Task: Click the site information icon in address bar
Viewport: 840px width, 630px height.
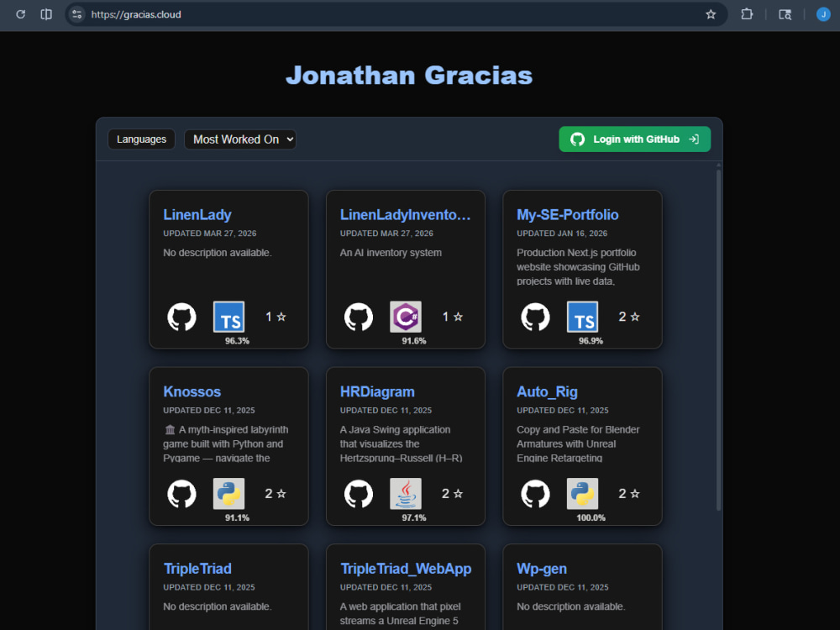Action: (77, 14)
